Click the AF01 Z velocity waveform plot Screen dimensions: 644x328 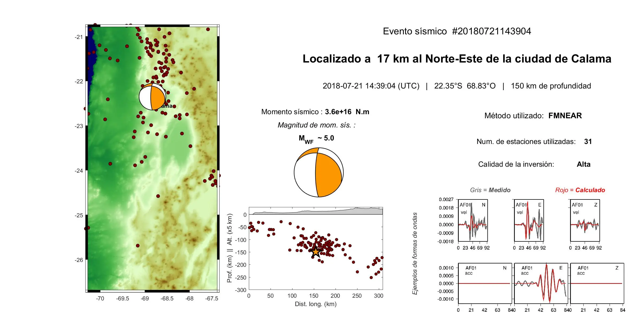coord(585,220)
